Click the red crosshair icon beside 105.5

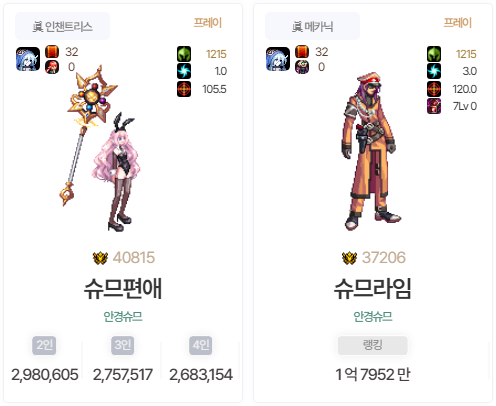[x=184, y=89]
